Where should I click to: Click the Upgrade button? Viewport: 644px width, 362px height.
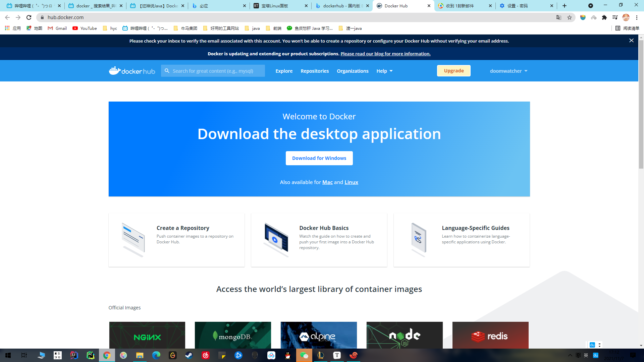(x=453, y=71)
